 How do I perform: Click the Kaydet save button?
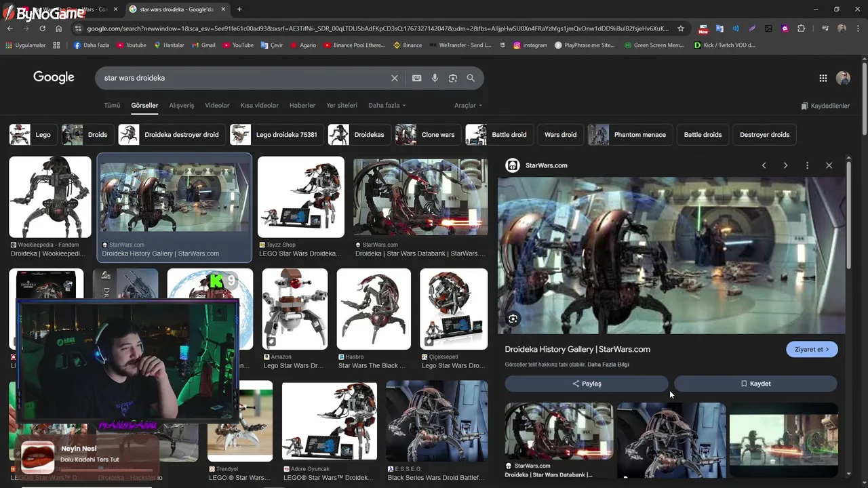pos(755,384)
